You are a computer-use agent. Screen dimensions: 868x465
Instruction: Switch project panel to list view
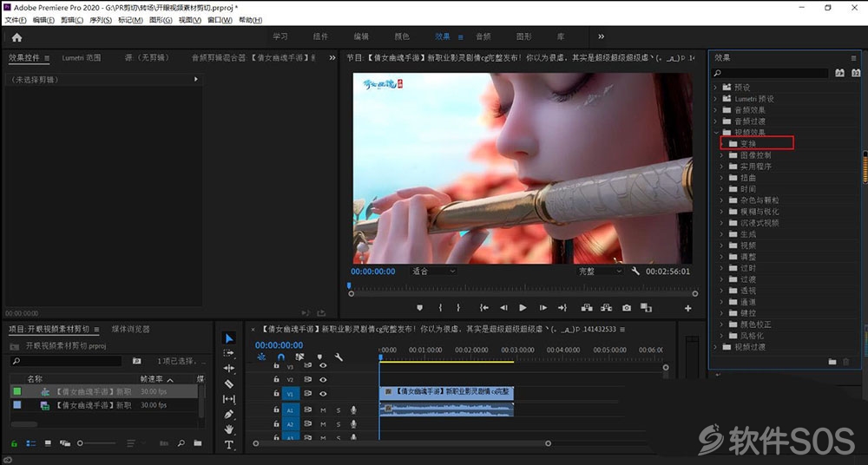point(31,443)
